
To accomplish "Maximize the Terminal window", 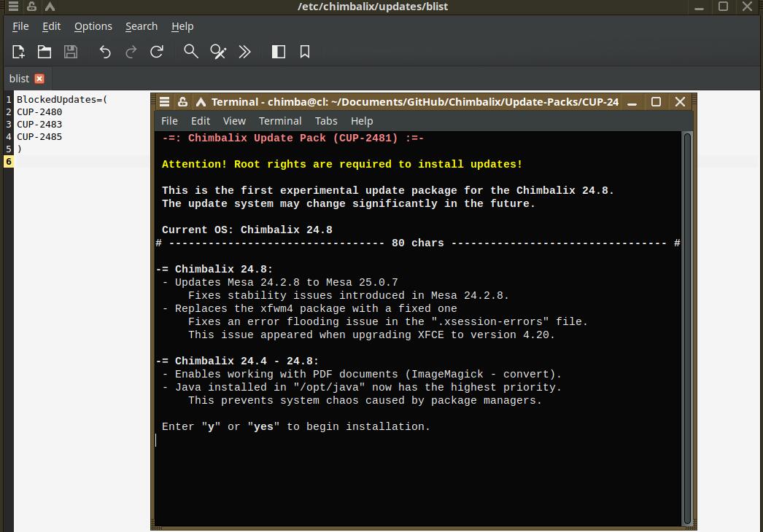I will (656, 101).
